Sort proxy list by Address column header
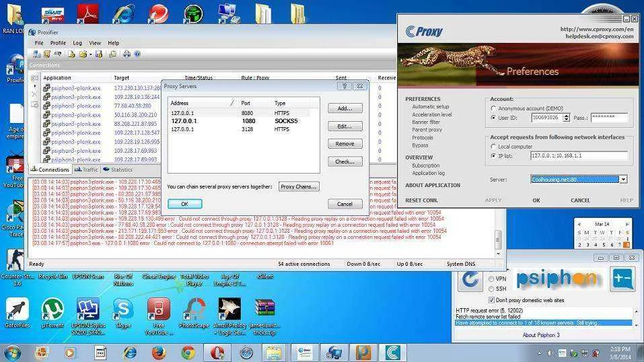The width and height of the screenshot is (644, 362). (203, 103)
